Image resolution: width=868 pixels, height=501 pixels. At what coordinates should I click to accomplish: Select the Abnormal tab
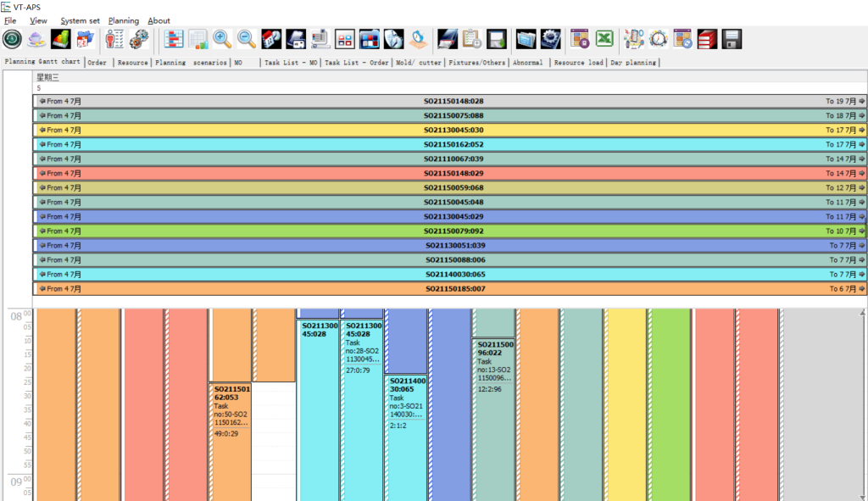(x=528, y=62)
